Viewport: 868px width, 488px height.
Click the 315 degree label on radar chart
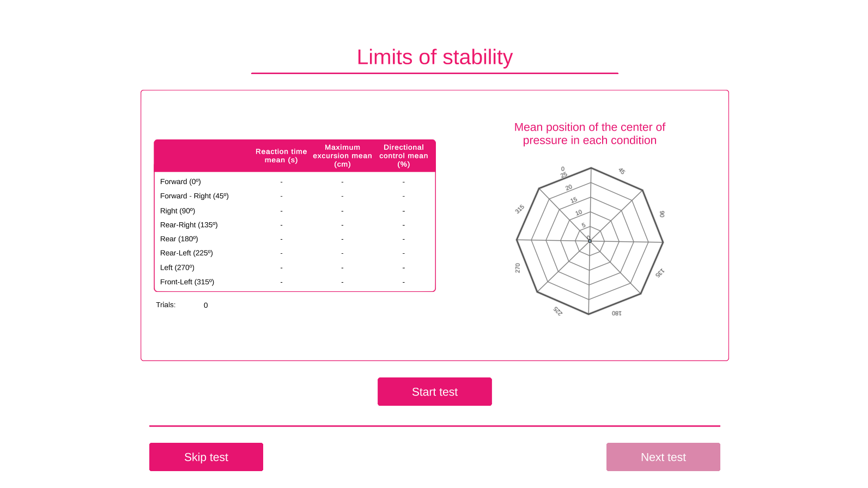point(520,209)
